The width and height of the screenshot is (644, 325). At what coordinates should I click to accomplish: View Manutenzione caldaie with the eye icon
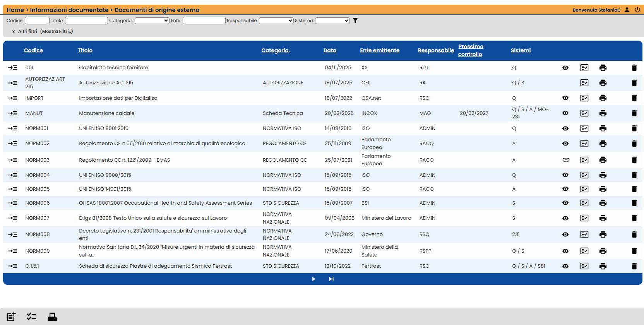click(565, 113)
